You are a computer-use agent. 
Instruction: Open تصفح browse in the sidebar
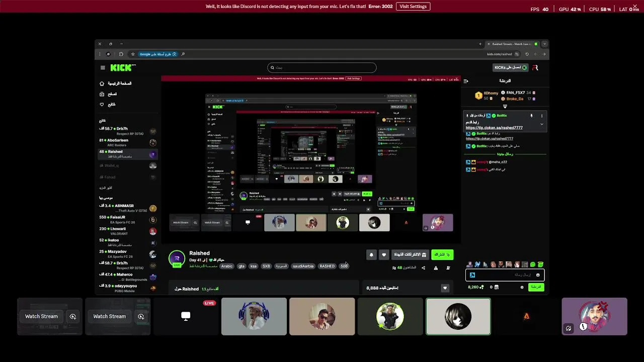coord(108,94)
